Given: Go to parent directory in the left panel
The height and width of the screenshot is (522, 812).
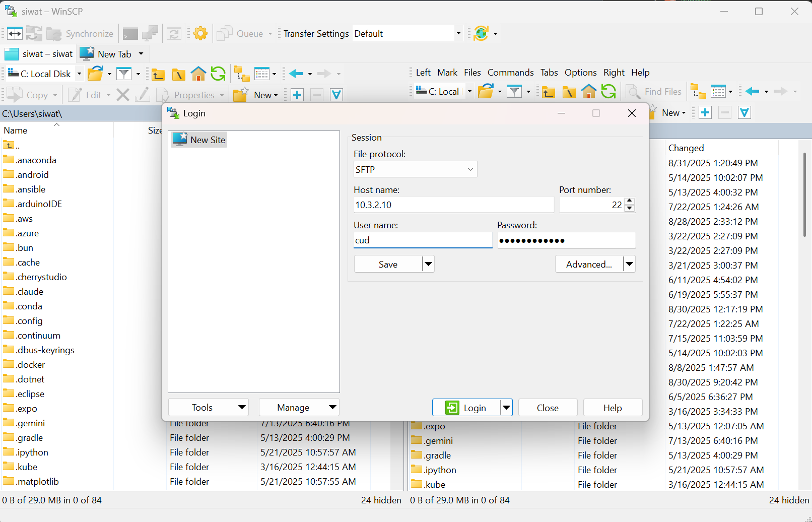Looking at the screenshot, I should point(158,75).
